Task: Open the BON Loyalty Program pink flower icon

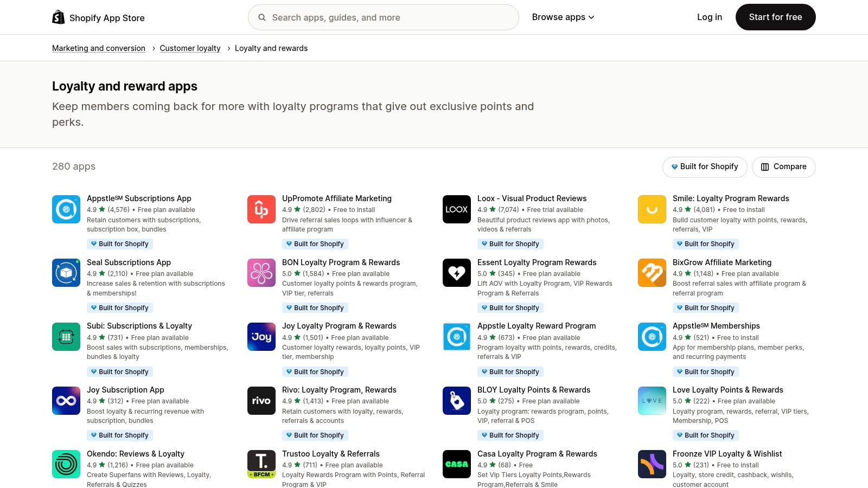Action: [x=261, y=273]
